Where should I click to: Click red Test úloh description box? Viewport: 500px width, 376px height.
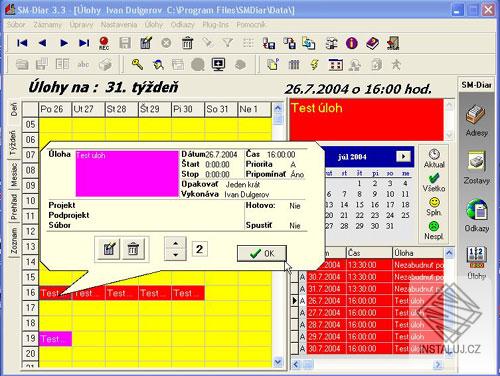coord(366,120)
